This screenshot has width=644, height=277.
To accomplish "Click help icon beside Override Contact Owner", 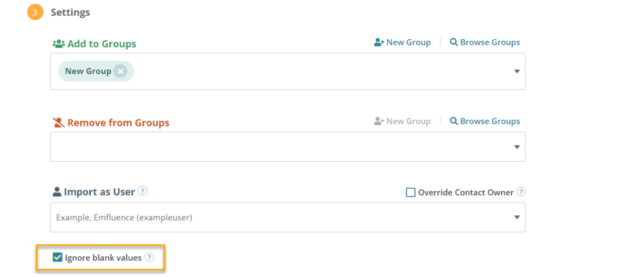I will pos(521,192).
